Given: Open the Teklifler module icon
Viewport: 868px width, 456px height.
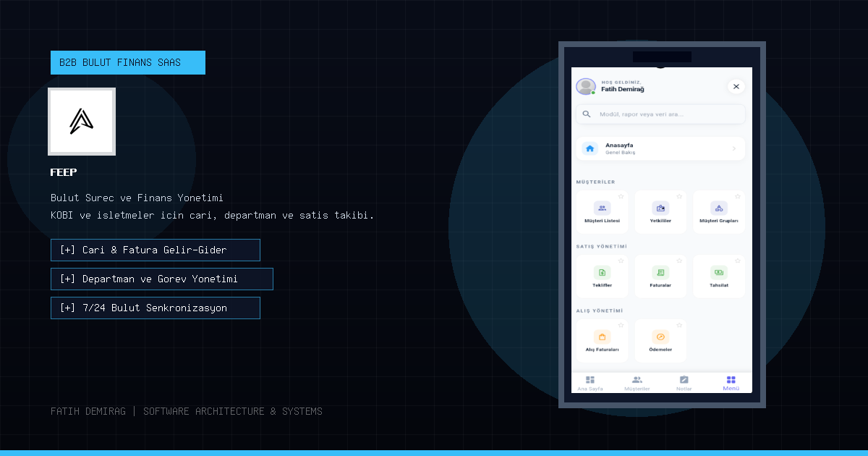Looking at the screenshot, I should [x=602, y=273].
